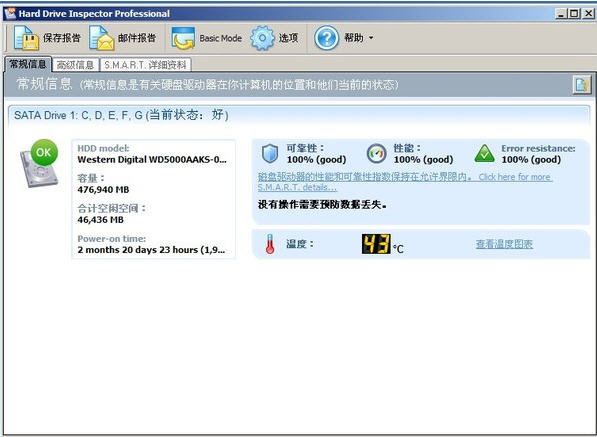Click the hard drive OK status icon
This screenshot has height=437, width=597.
click(39, 163)
